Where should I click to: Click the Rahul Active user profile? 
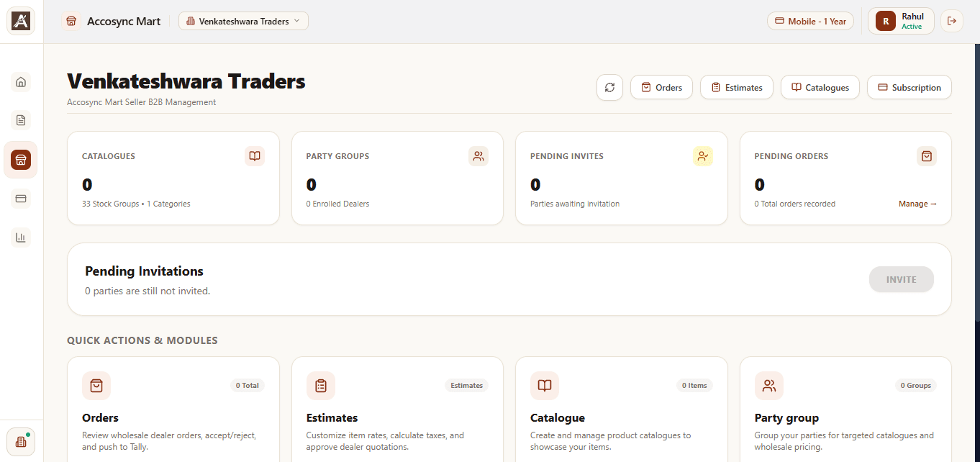click(x=901, y=22)
